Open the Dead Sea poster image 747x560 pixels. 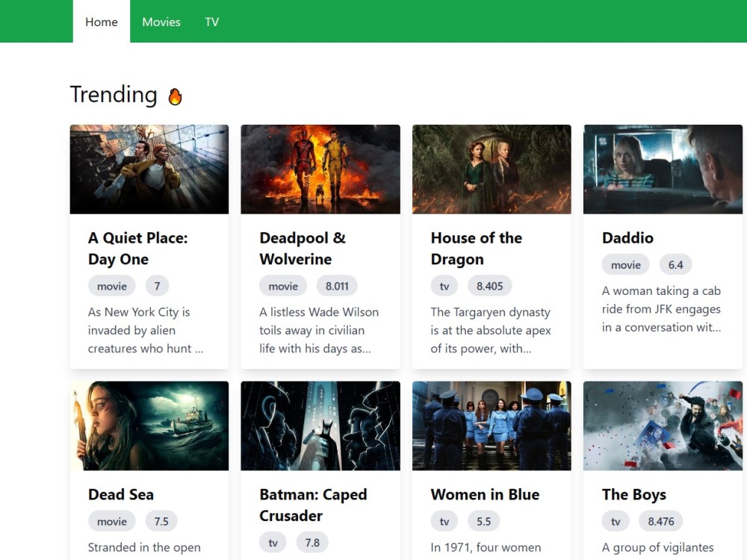click(x=149, y=426)
